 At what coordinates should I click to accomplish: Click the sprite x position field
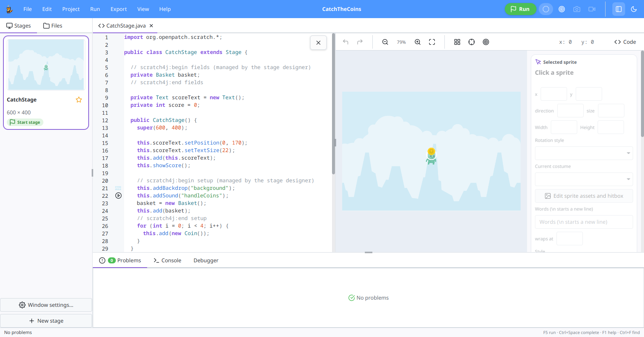(x=553, y=94)
